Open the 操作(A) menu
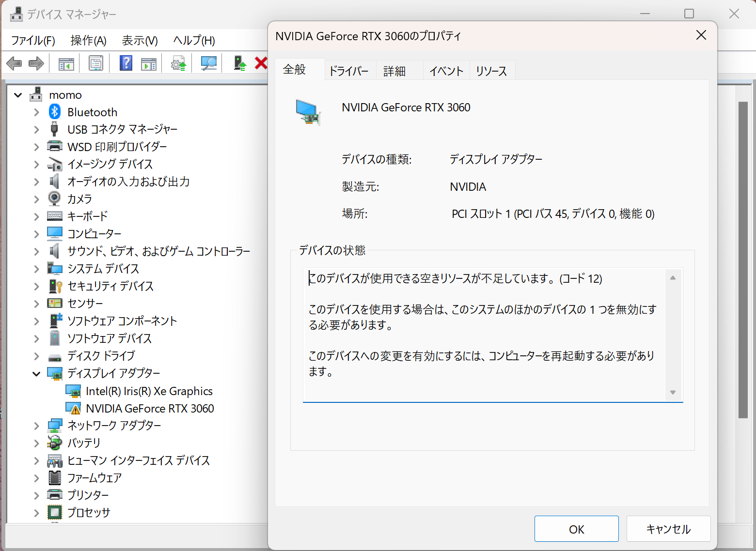The image size is (756, 551). click(88, 41)
